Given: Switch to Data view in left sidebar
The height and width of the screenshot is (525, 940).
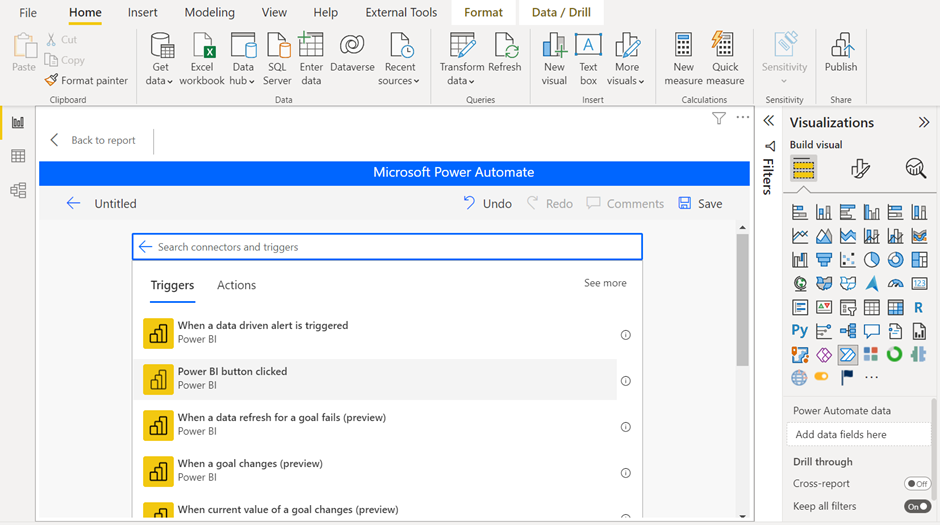Looking at the screenshot, I should click(18, 156).
